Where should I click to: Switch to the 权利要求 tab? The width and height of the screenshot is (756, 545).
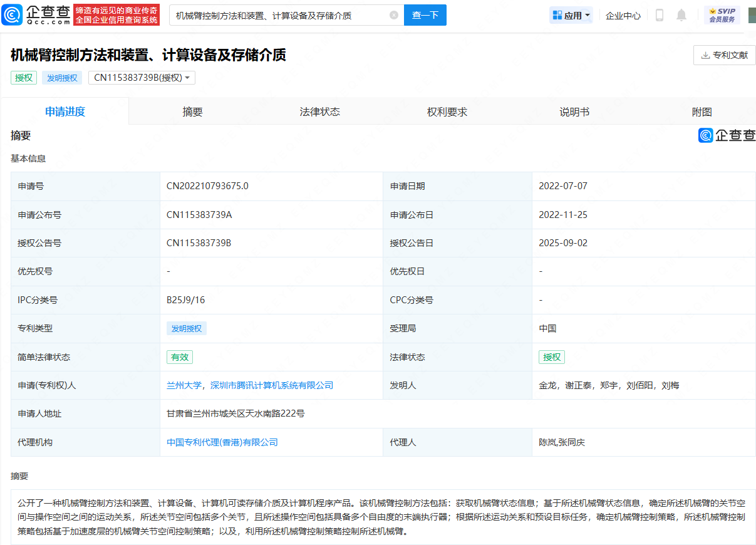coord(447,112)
